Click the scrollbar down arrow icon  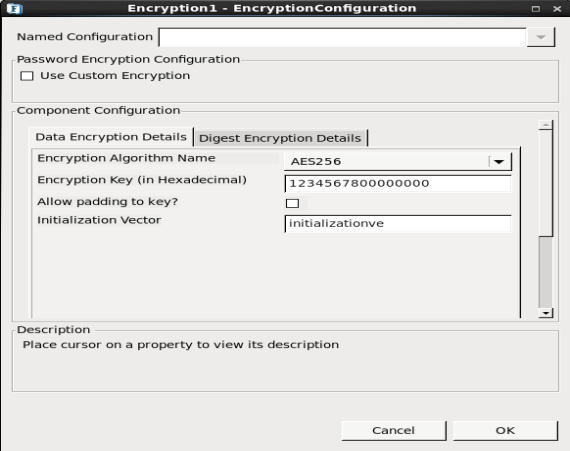point(546,313)
